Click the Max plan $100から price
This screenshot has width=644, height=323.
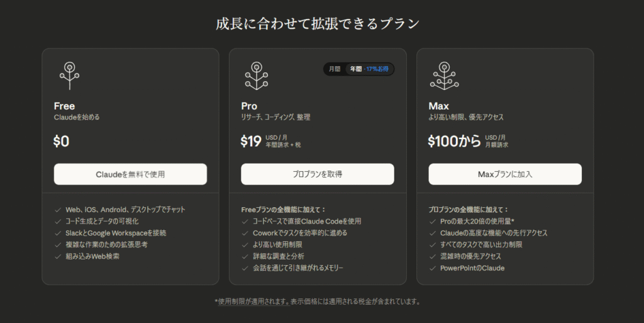tap(454, 142)
